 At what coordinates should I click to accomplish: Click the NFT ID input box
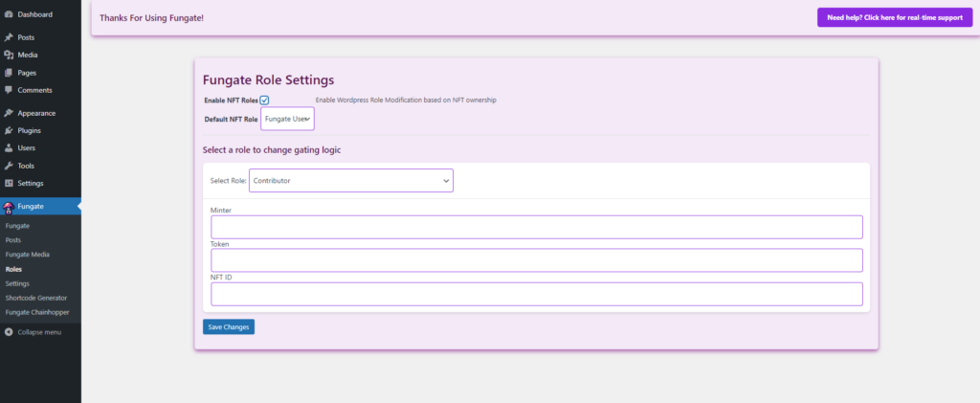click(536, 294)
